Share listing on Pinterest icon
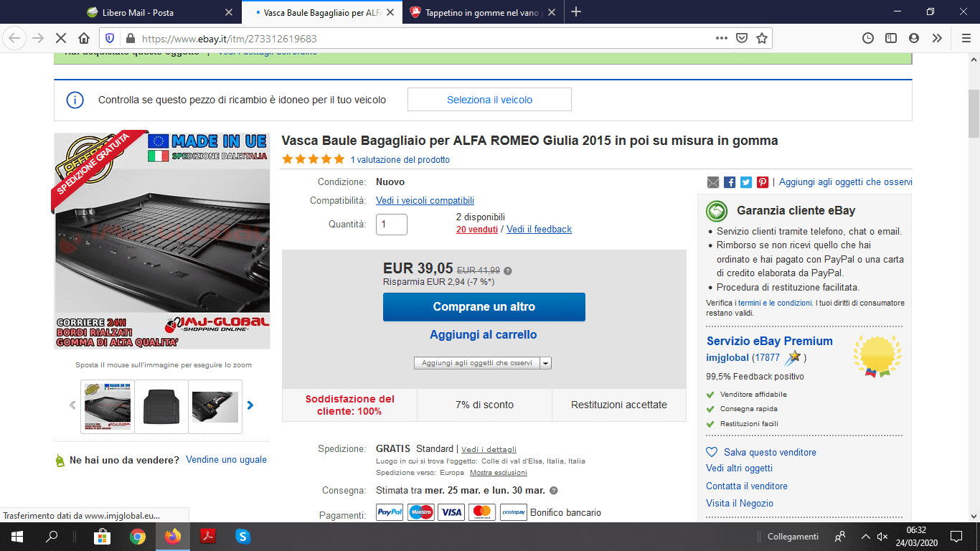 click(763, 182)
